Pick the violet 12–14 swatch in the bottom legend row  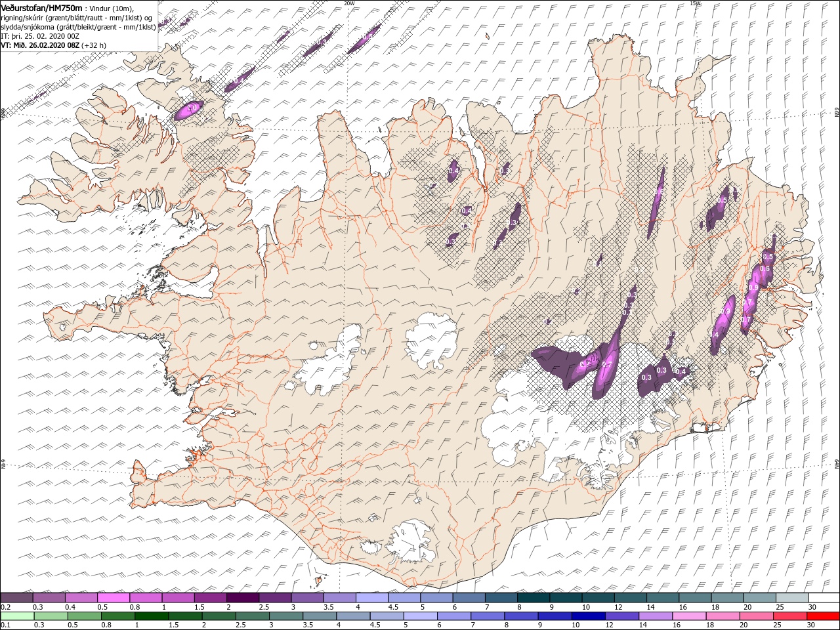621,616
